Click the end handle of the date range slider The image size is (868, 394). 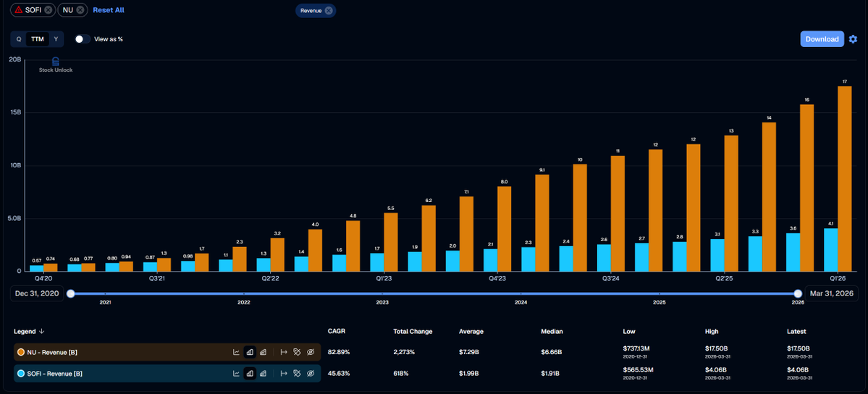point(798,294)
